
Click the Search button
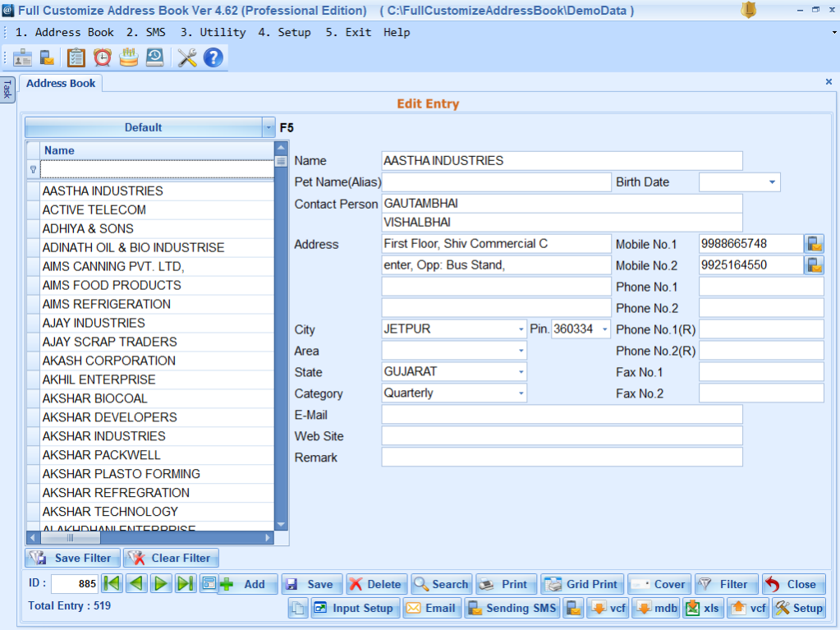(x=442, y=584)
